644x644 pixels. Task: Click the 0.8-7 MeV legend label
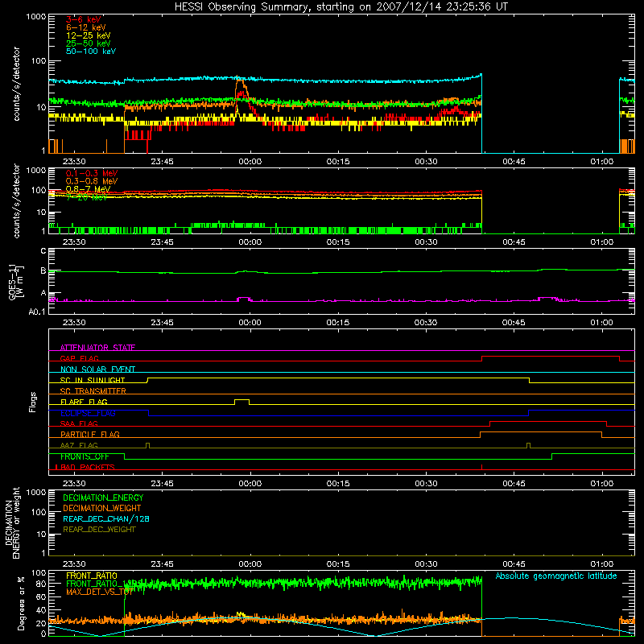pyautogui.click(x=88, y=189)
